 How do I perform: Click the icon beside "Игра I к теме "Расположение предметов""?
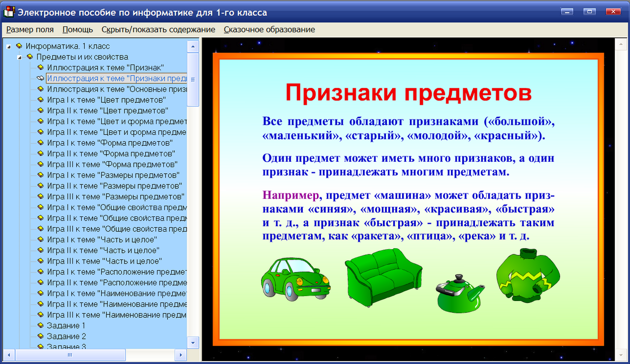[x=40, y=272]
